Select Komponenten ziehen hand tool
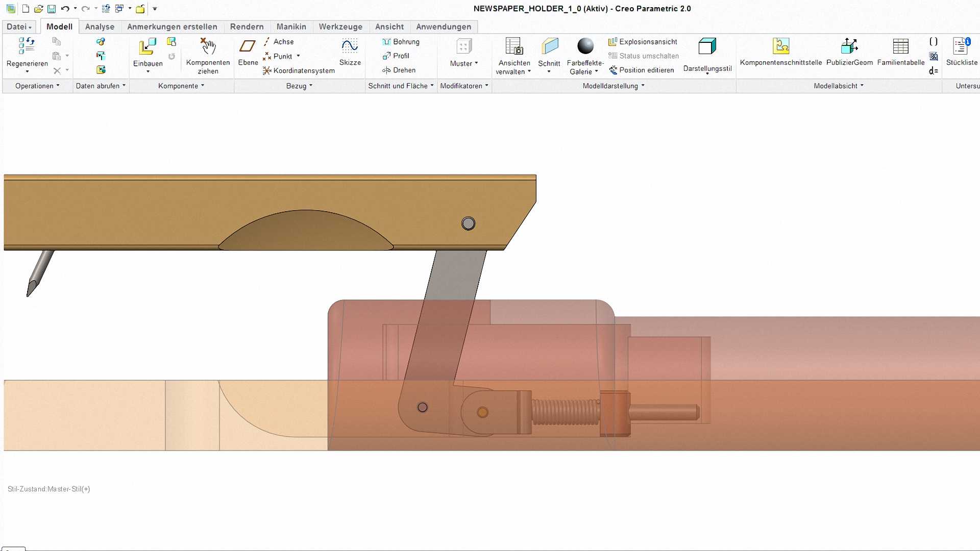Screen dimensions: 980x551 tap(208, 46)
